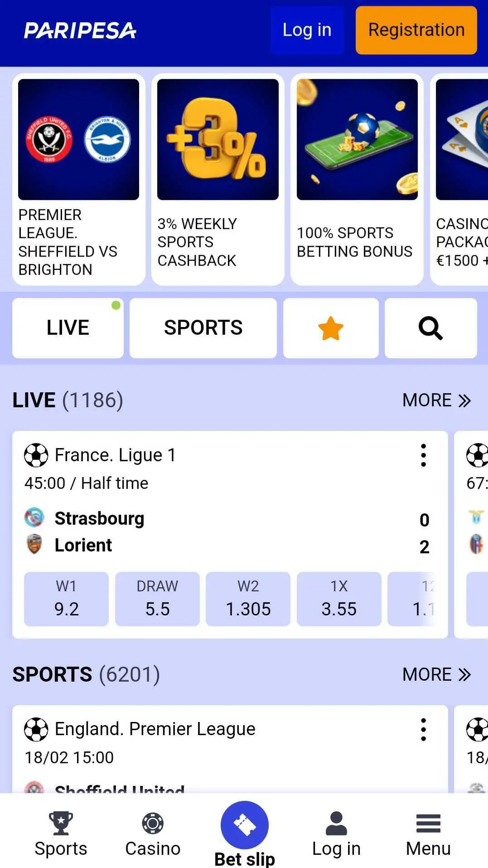Click the orange Registration button
The height and width of the screenshot is (868, 488).
pyautogui.click(x=416, y=30)
